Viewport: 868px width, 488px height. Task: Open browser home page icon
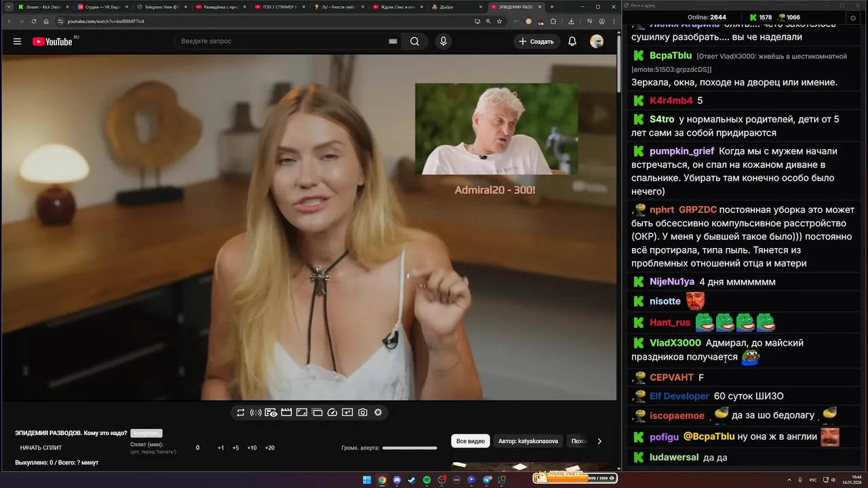pyautogui.click(x=45, y=21)
